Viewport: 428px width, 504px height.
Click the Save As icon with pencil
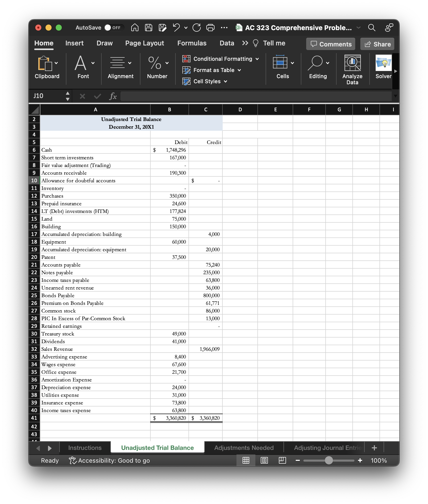[x=162, y=28]
